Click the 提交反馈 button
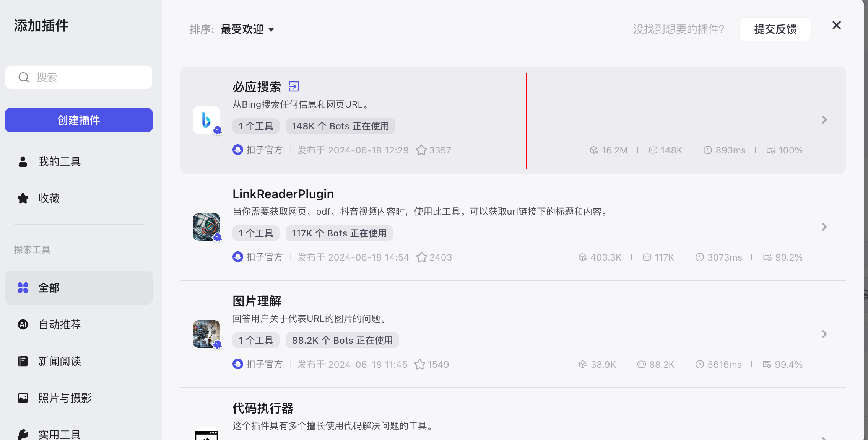Image resolution: width=868 pixels, height=440 pixels. 775,29
